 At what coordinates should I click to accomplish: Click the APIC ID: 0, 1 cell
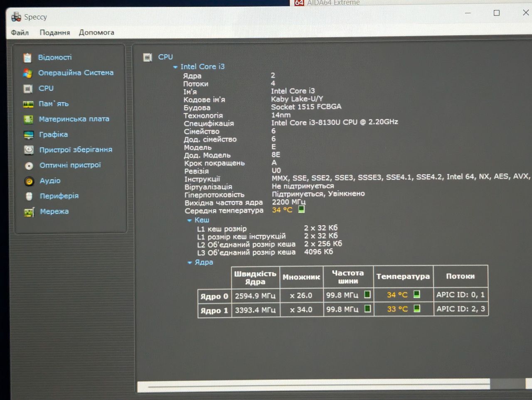[x=461, y=294]
